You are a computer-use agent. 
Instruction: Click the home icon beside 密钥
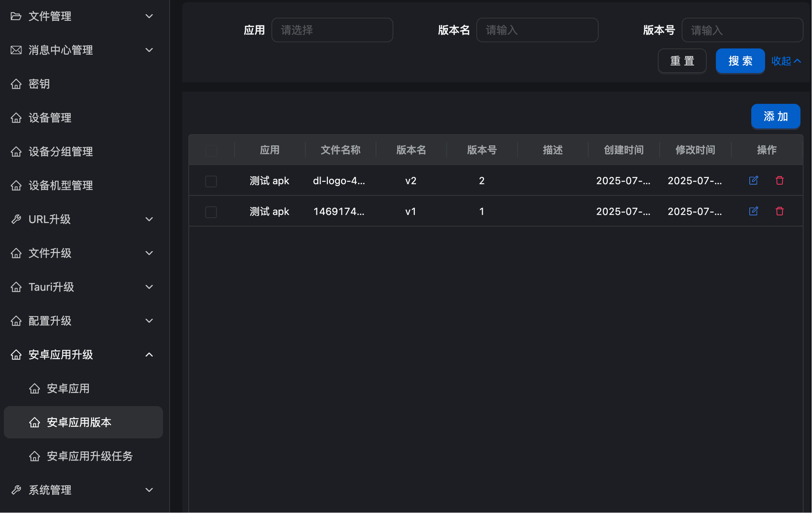(16, 84)
